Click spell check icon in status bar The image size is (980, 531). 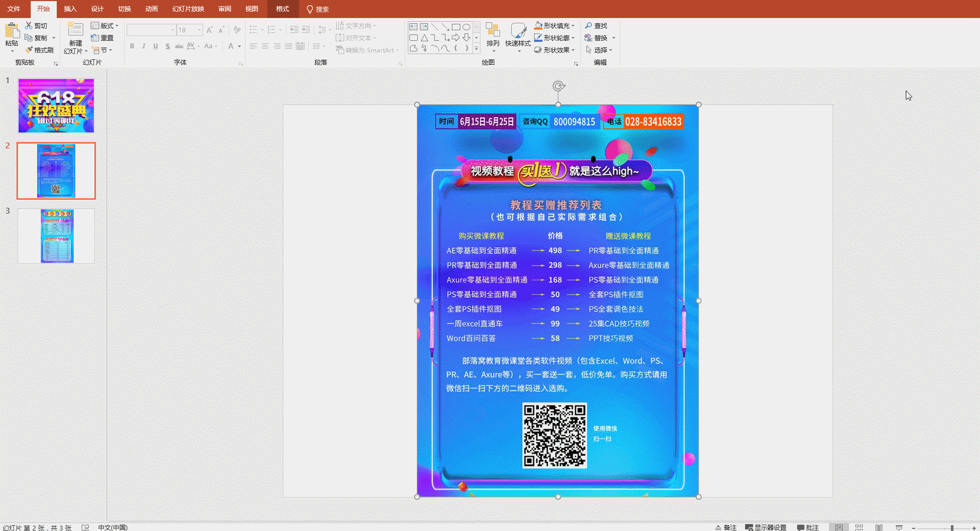[x=85, y=527]
